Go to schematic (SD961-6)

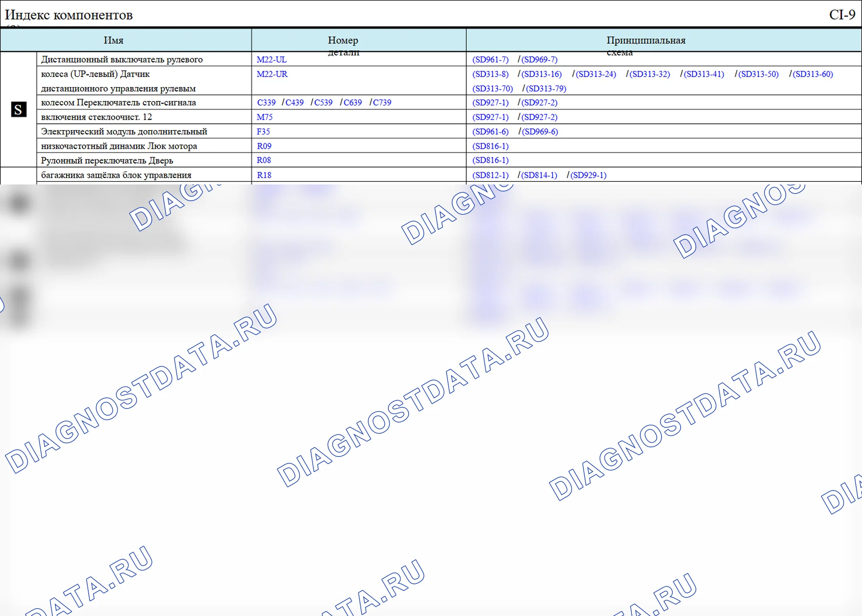[491, 131]
